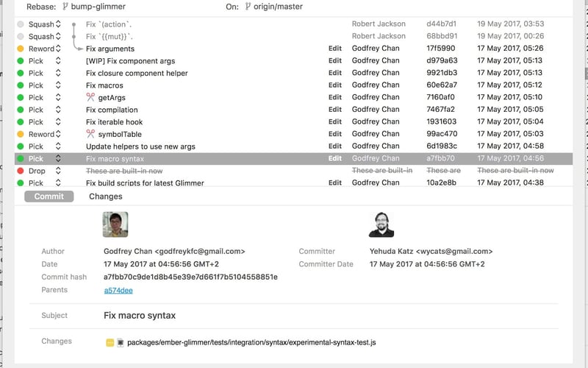The height and width of the screenshot is (368, 588).
Task: Click the subject 'Fix macro syntax' in details
Action: tap(140, 316)
